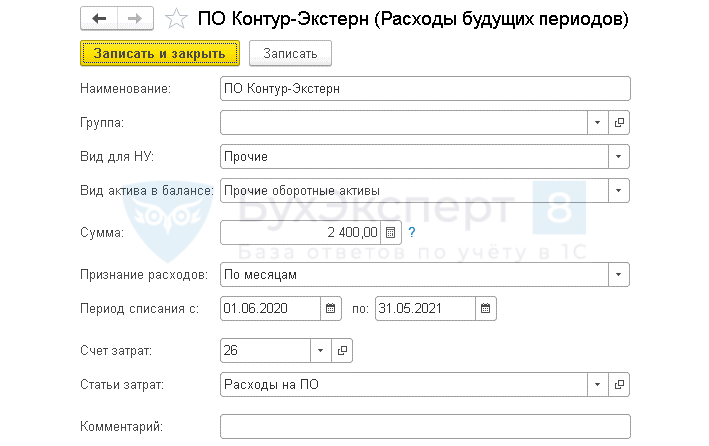Viewport: 709px width, 446px height.
Task: Open calculator for the Сумма field
Action: tap(391, 232)
